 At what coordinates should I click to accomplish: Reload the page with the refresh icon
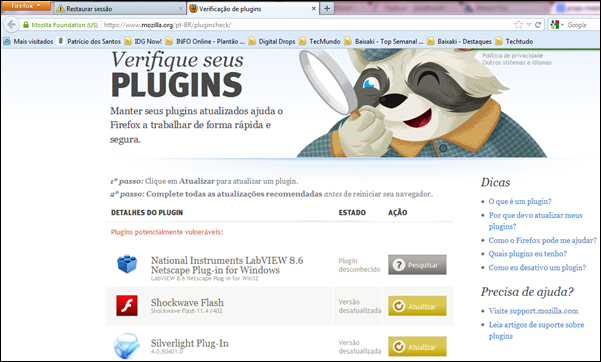point(538,25)
